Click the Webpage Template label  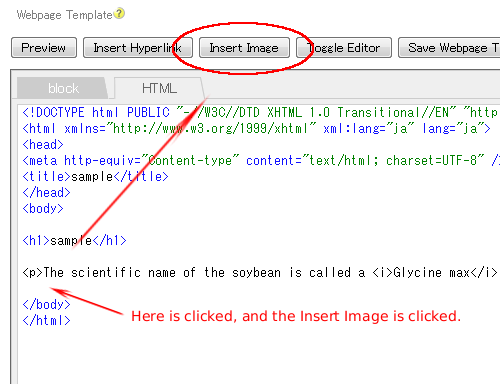pyautogui.click(x=65, y=15)
